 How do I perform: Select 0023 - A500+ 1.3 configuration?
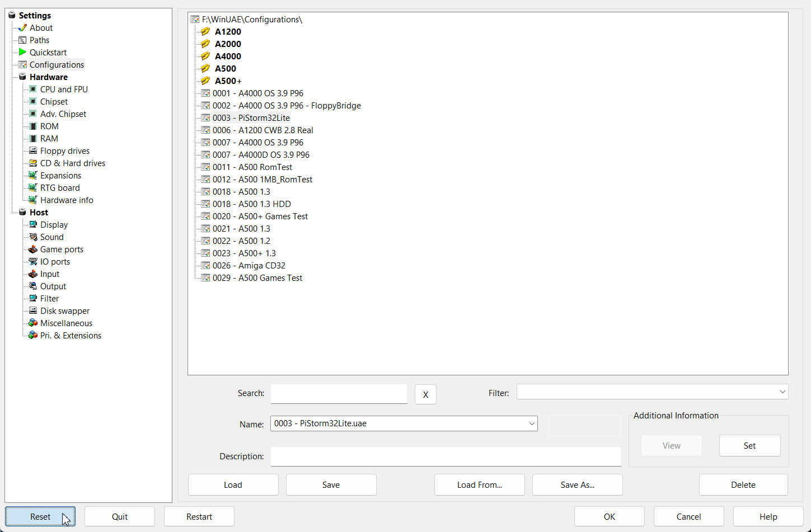(244, 253)
